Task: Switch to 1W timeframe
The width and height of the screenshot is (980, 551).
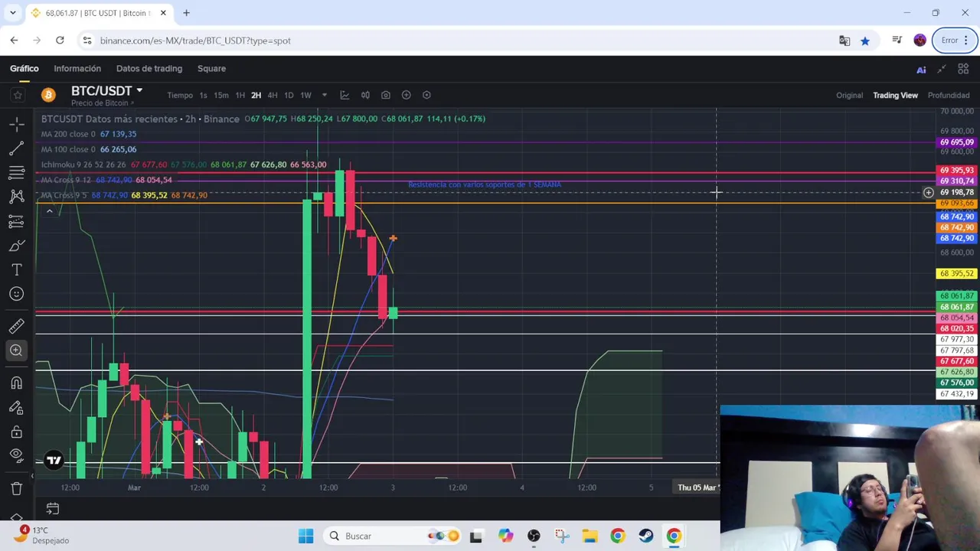Action: (305, 95)
